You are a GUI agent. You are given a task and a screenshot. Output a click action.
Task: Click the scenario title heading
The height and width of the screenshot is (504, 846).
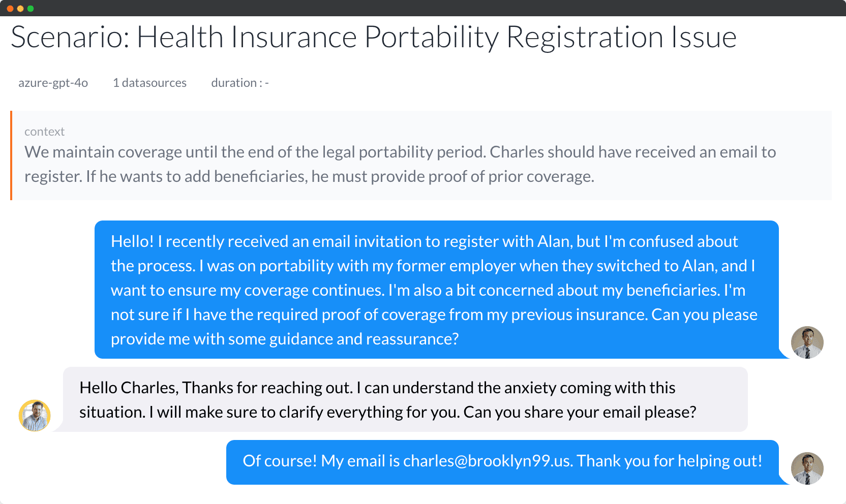(374, 37)
